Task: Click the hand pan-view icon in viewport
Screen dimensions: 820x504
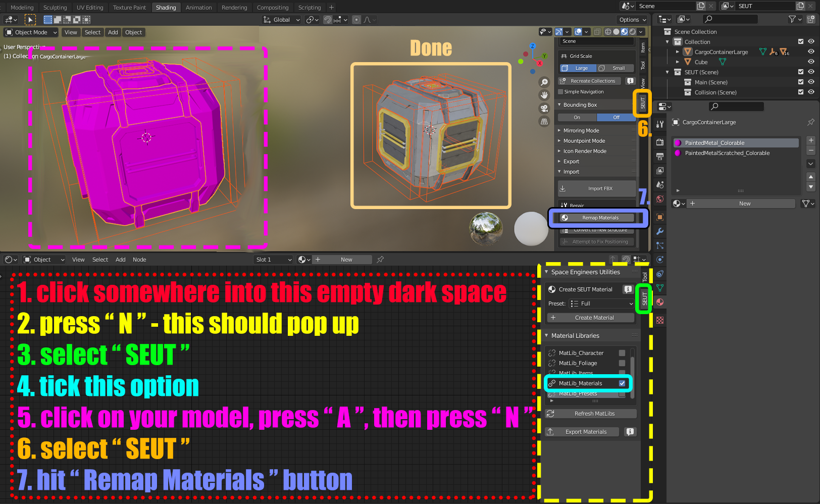Action: pyautogui.click(x=544, y=95)
